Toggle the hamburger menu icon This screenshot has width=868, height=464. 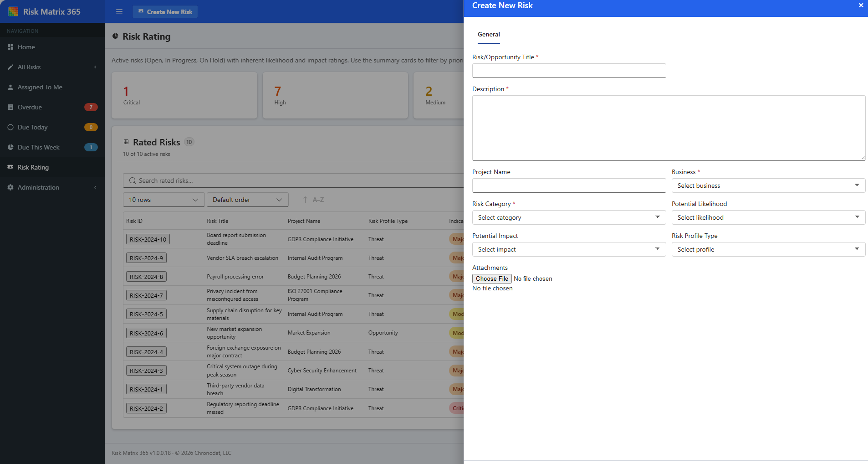click(119, 11)
